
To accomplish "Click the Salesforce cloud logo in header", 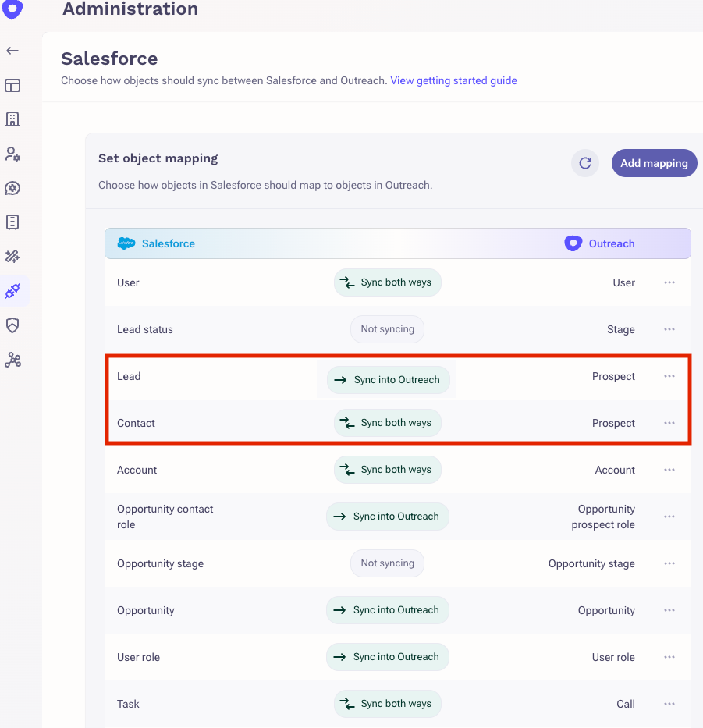I will [126, 243].
